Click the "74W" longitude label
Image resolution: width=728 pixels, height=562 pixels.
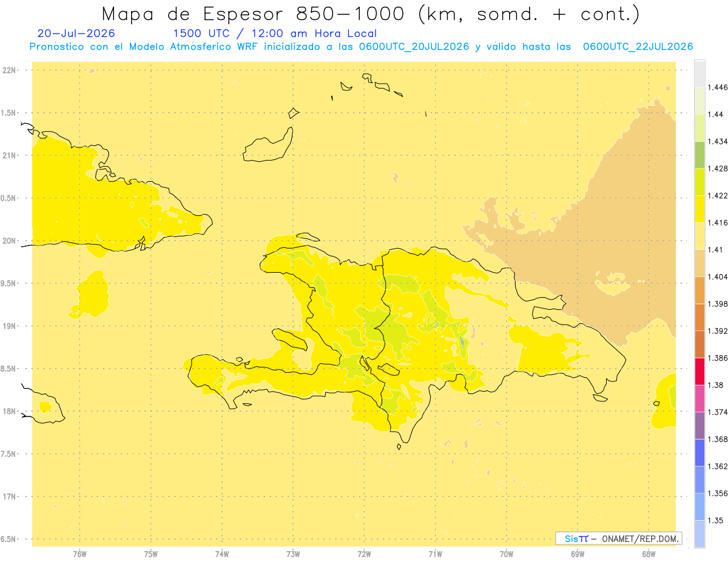point(222,554)
